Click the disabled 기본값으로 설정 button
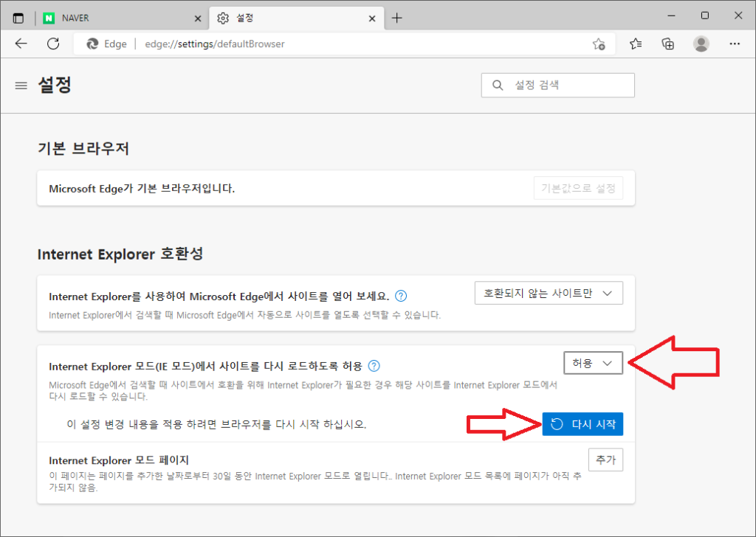This screenshot has width=756, height=537. pyautogui.click(x=578, y=187)
